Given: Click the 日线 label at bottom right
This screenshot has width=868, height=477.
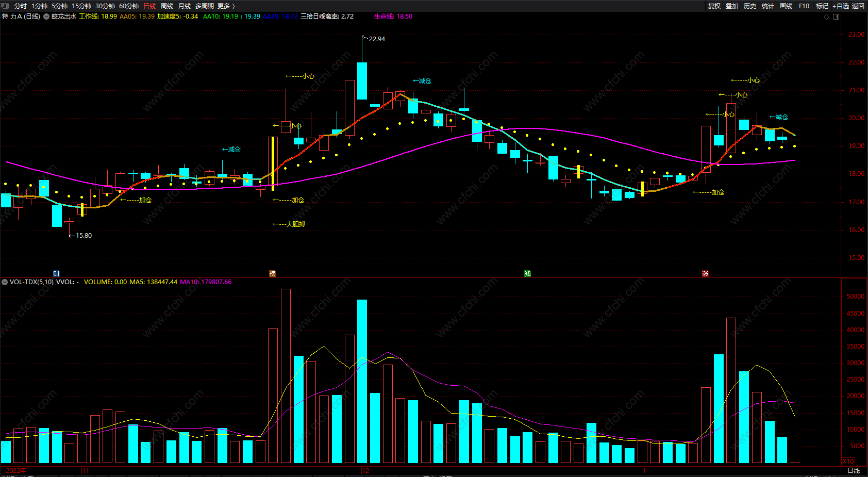Looking at the screenshot, I should click(854, 471).
